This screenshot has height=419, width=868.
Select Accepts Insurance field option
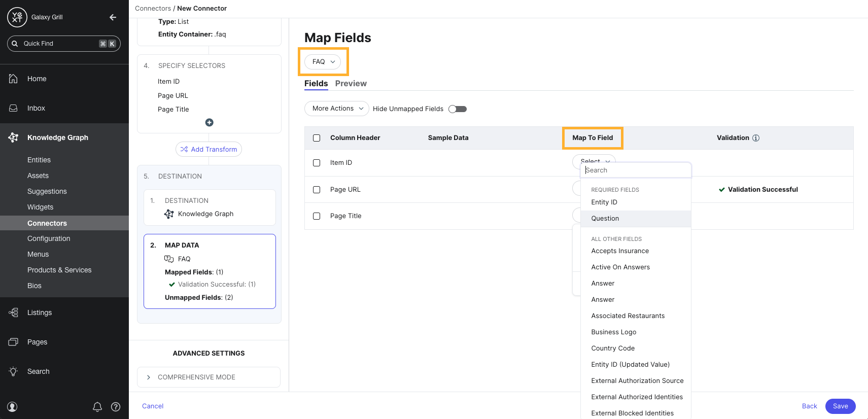point(636,251)
